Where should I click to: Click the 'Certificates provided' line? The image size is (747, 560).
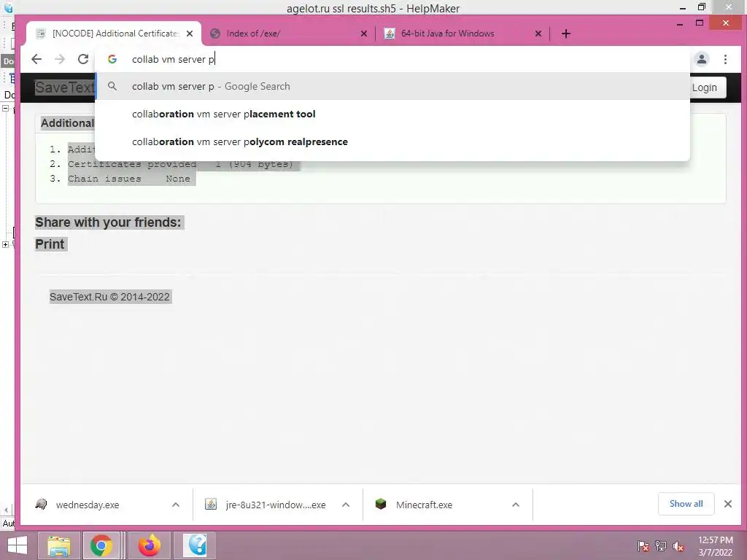pyautogui.click(x=181, y=164)
